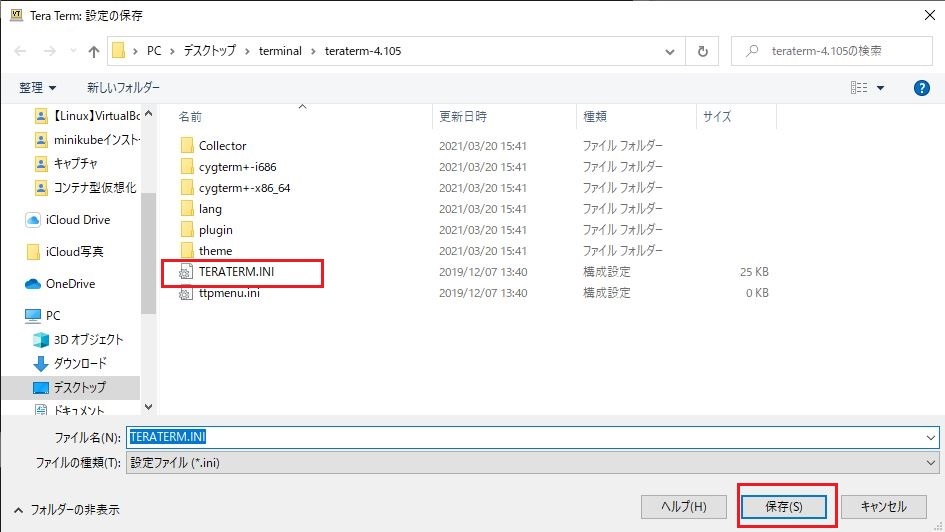The image size is (945, 532).
Task: Refresh the folder view
Action: pos(702,51)
